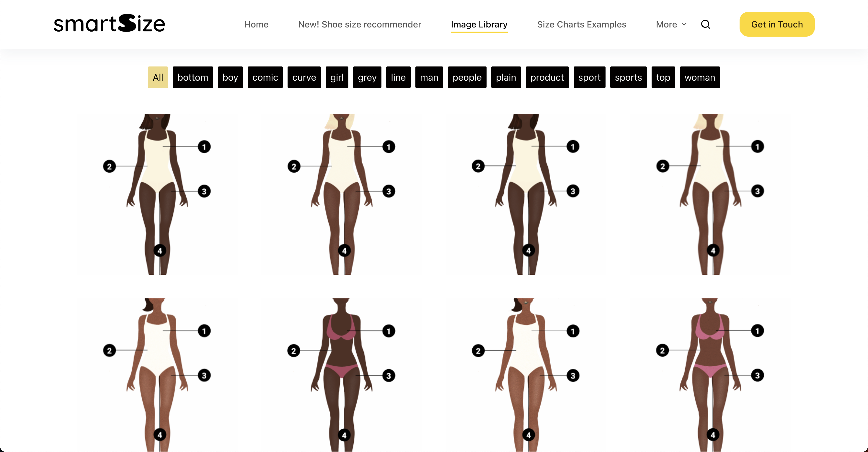Open the search magnifier icon
This screenshot has height=452, width=868.
pos(705,24)
